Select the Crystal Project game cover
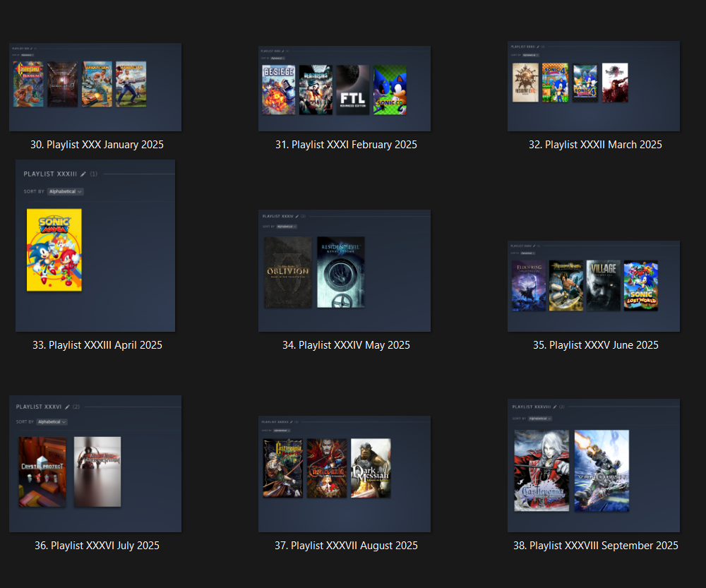Viewport: 706px width, 588px height. point(42,472)
